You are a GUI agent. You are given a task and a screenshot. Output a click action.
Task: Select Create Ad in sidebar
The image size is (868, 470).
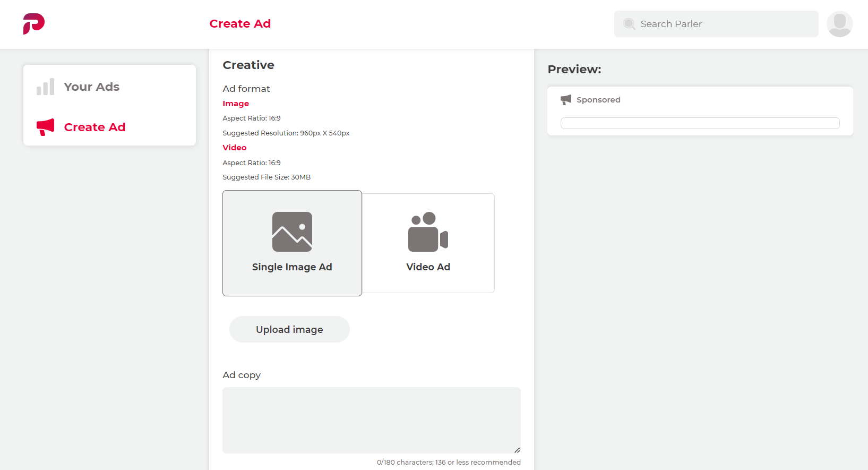pos(109,127)
